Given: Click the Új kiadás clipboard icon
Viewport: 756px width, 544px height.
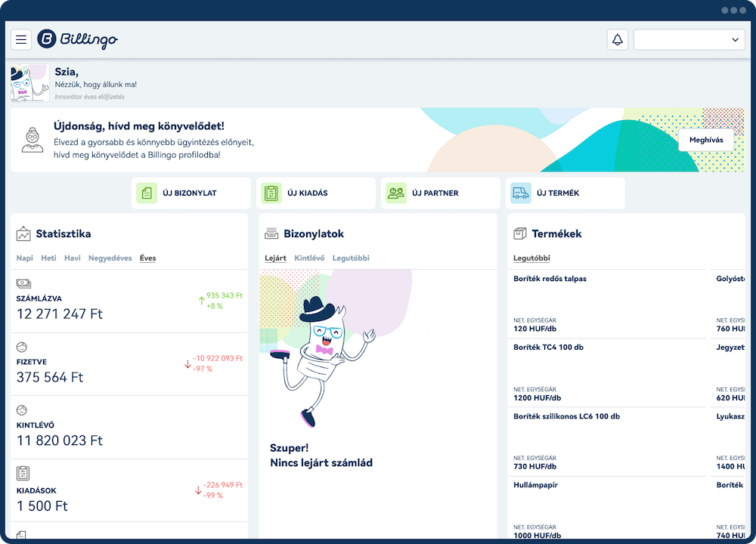Looking at the screenshot, I should point(271,193).
